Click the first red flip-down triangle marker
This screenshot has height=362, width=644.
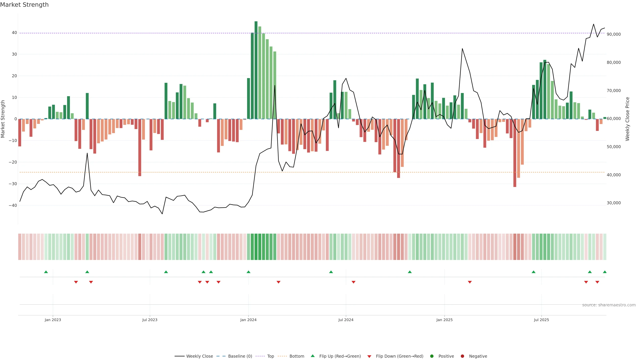click(76, 282)
